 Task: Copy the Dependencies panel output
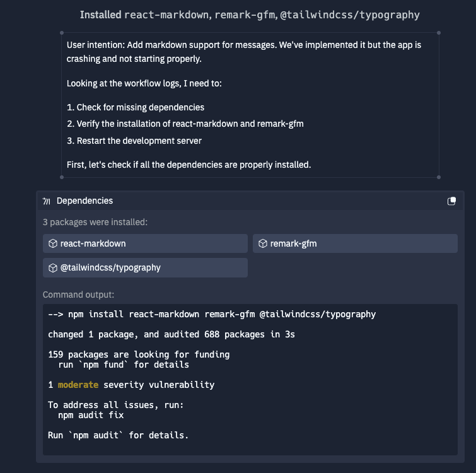[x=451, y=201]
